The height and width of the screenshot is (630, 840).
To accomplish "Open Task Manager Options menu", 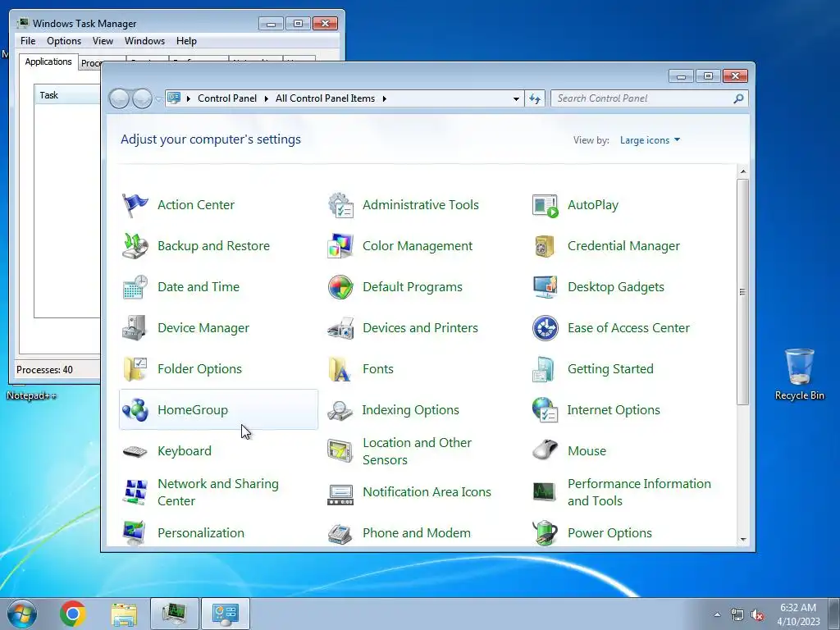I will click(64, 41).
